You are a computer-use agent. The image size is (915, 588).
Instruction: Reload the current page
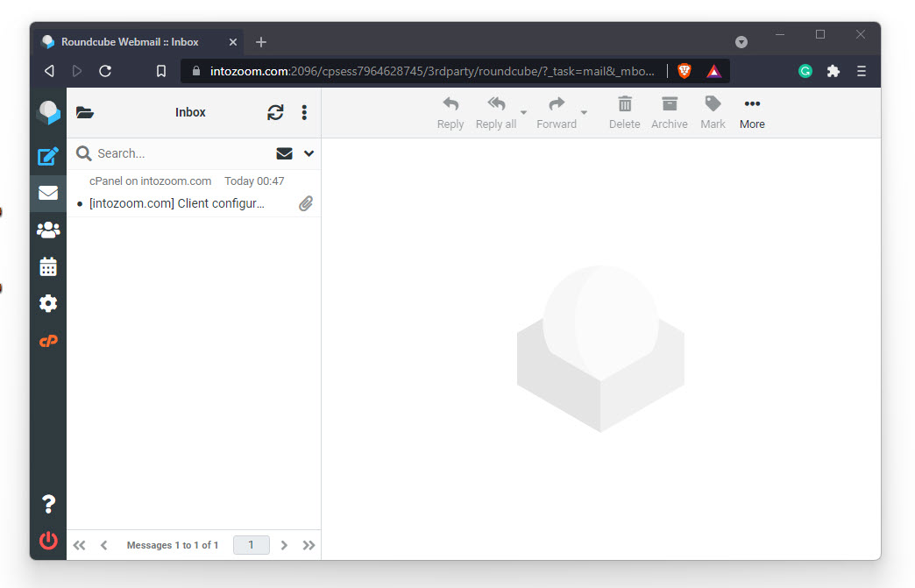[x=105, y=71]
